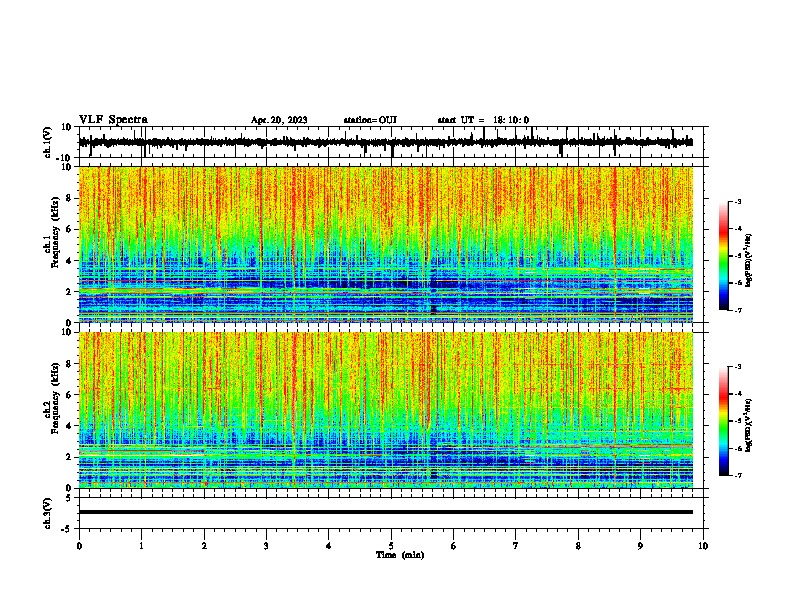Click the "-7" tick on ch.1 colorbar
This screenshot has height=612, width=792.
click(x=738, y=310)
